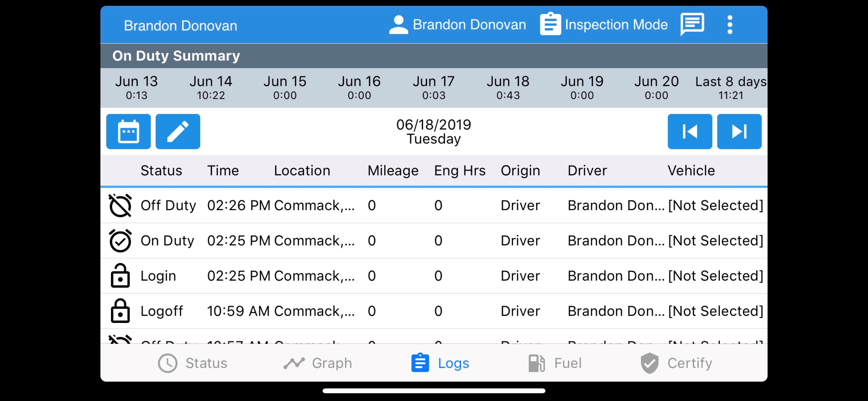
Task: Switch to the Status tab
Action: (x=193, y=363)
